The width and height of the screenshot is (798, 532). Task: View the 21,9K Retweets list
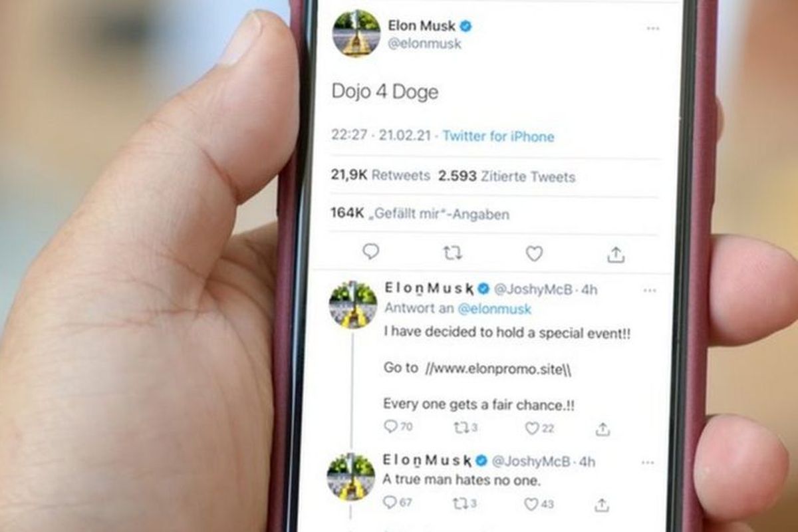(380, 176)
